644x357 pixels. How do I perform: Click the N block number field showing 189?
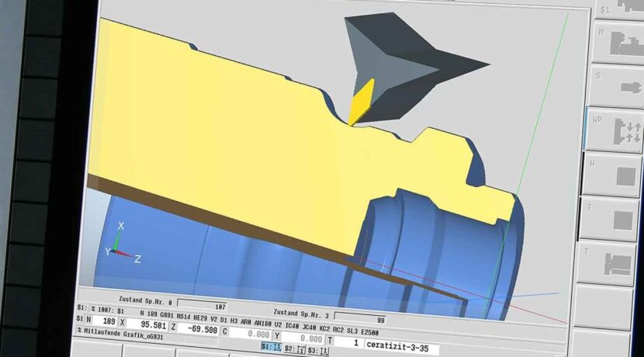pyautogui.click(x=106, y=321)
